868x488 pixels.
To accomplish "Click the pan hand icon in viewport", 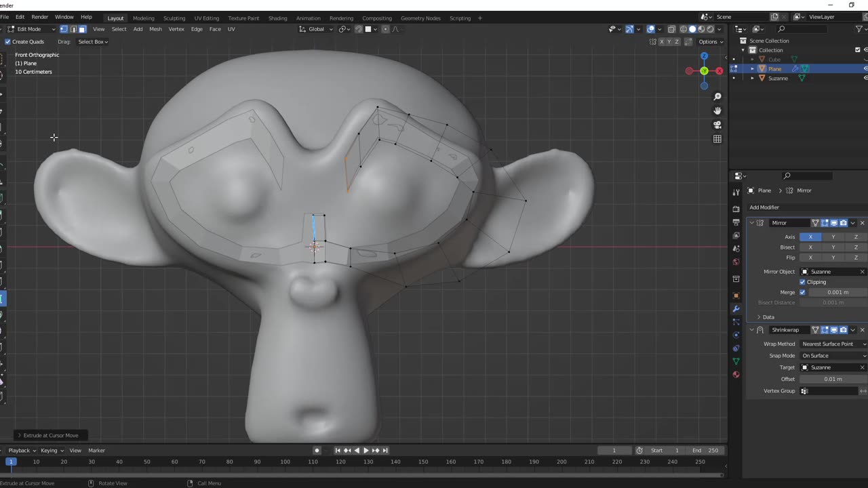I will (717, 111).
